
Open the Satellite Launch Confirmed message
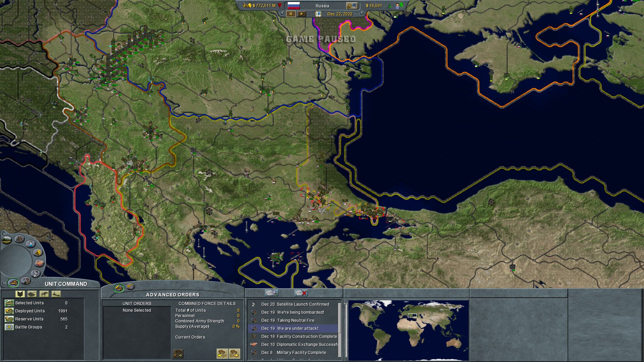coord(293,304)
